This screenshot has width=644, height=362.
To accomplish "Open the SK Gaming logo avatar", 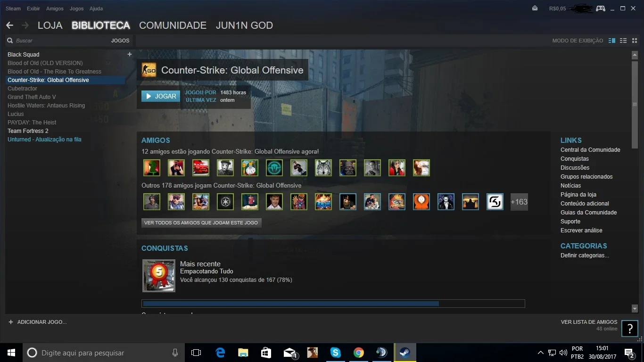I will 495,202.
